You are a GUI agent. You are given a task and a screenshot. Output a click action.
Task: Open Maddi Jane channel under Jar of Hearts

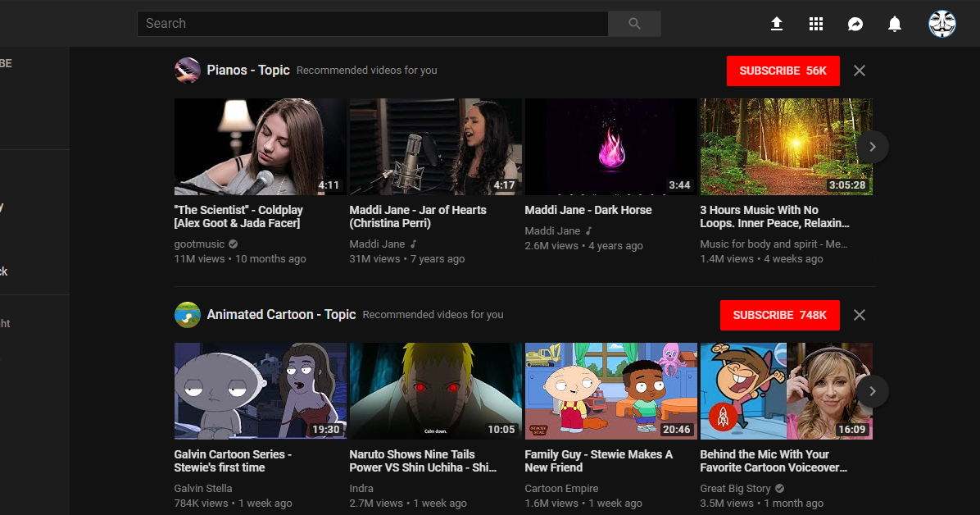377,244
